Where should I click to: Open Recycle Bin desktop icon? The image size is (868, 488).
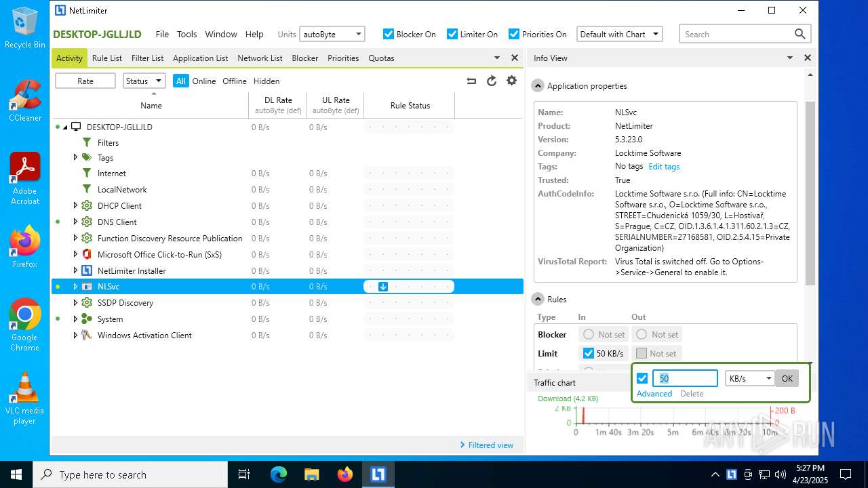25,28
